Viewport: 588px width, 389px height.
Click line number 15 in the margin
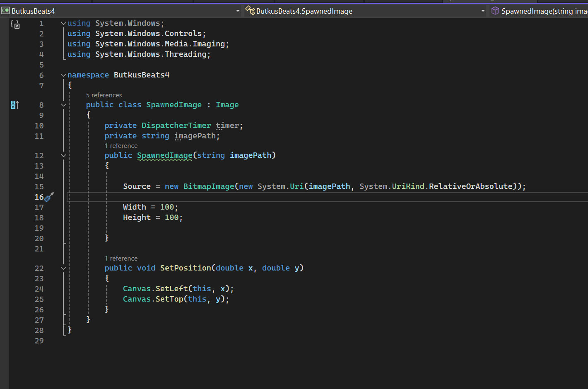tap(39, 187)
